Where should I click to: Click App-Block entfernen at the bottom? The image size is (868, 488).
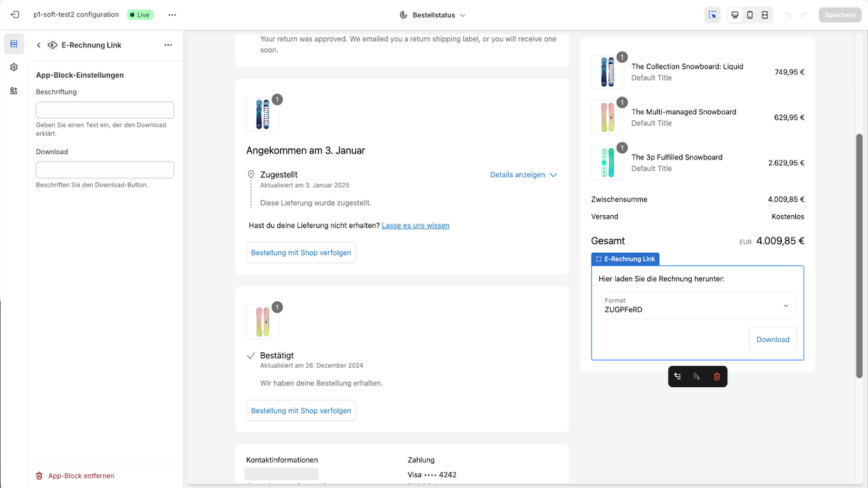(80, 476)
